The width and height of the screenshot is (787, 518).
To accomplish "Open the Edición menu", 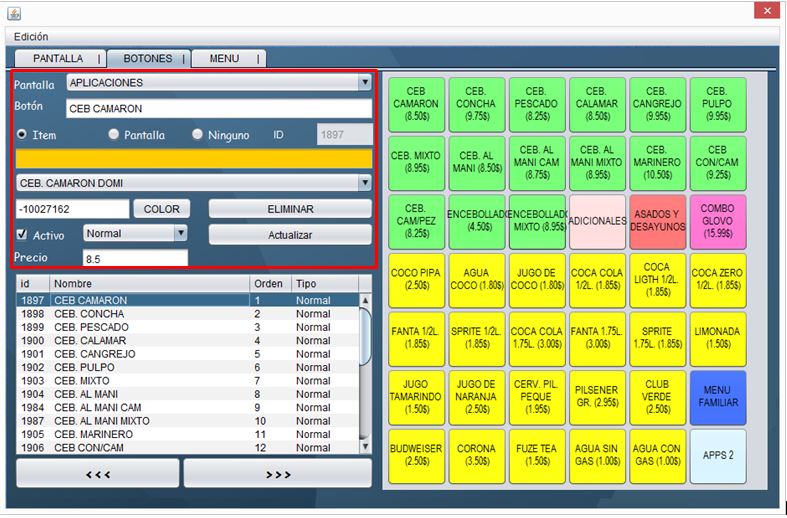I will [x=31, y=37].
